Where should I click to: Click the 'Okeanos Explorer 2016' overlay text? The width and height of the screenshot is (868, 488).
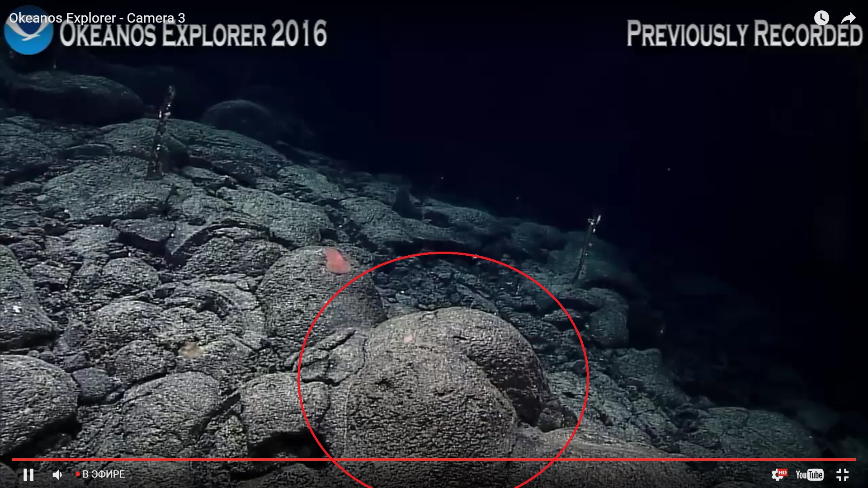(193, 34)
